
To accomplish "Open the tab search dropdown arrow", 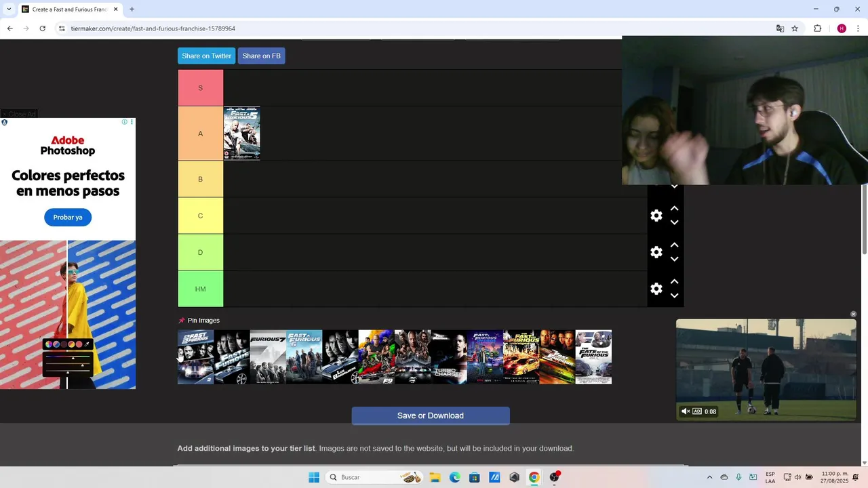I will [x=9, y=9].
